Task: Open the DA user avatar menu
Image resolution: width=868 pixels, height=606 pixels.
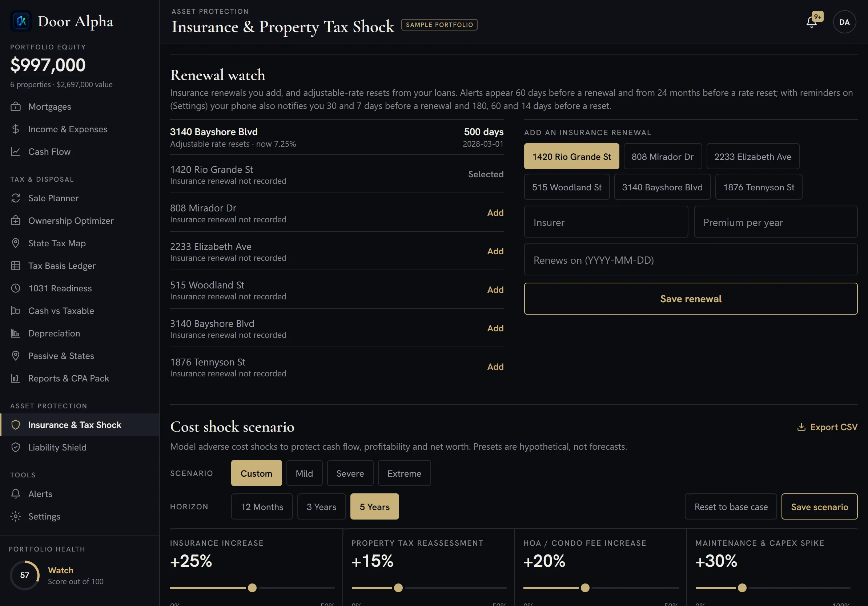Action: point(844,22)
